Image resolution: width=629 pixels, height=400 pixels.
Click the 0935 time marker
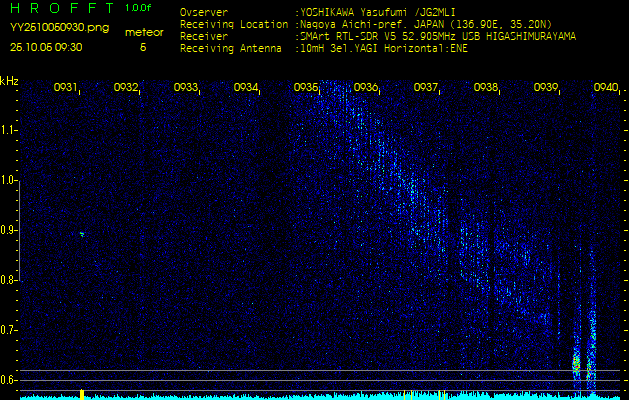(306, 88)
